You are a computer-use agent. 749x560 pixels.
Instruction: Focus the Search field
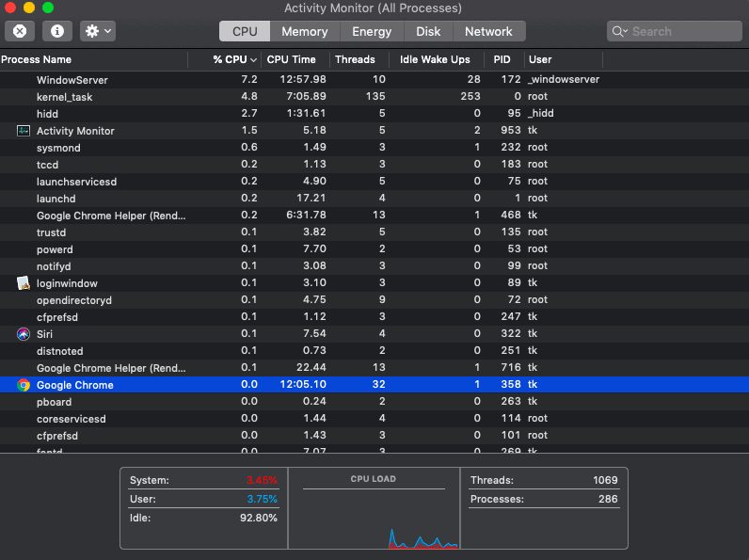675,32
